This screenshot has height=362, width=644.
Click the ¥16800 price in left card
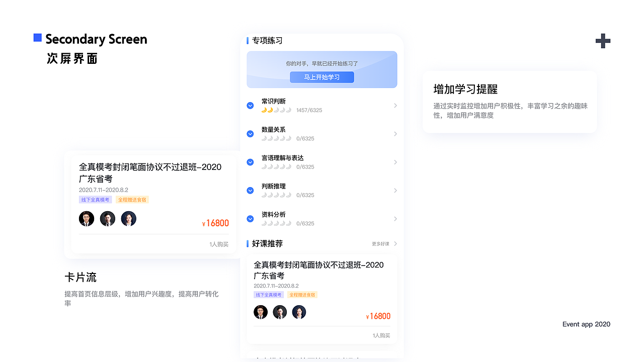[x=215, y=223]
